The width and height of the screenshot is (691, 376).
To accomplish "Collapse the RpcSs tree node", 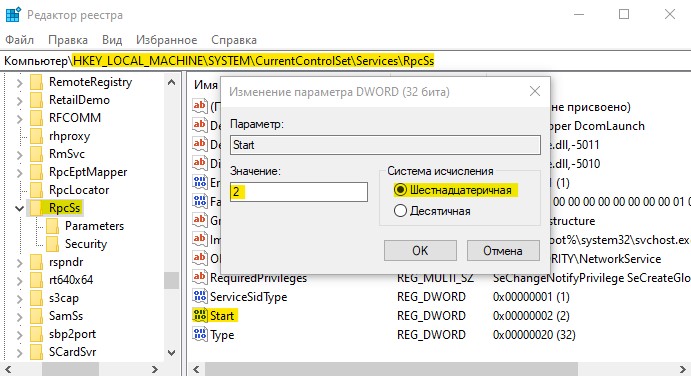I will 19,208.
